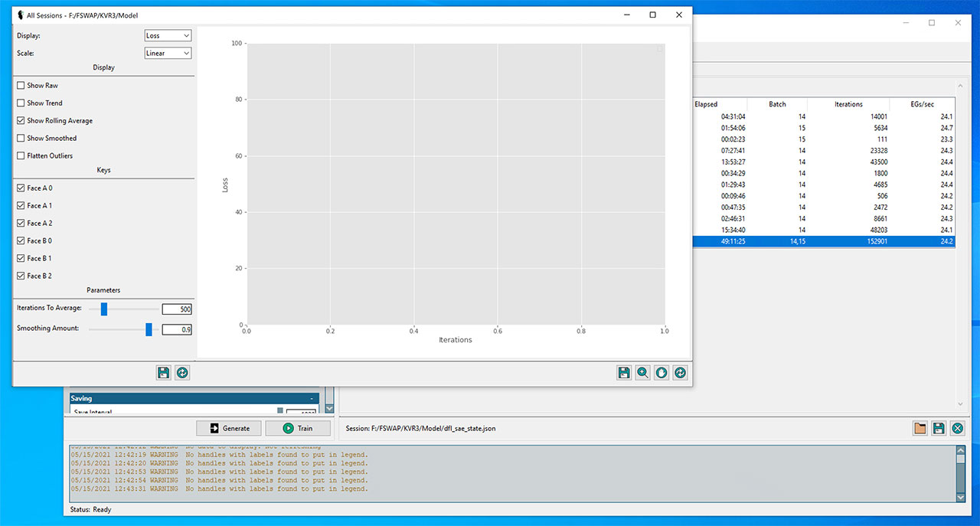980x526 pixels.
Task: Maximize the main Faceswap window behind
Action: [x=932, y=23]
